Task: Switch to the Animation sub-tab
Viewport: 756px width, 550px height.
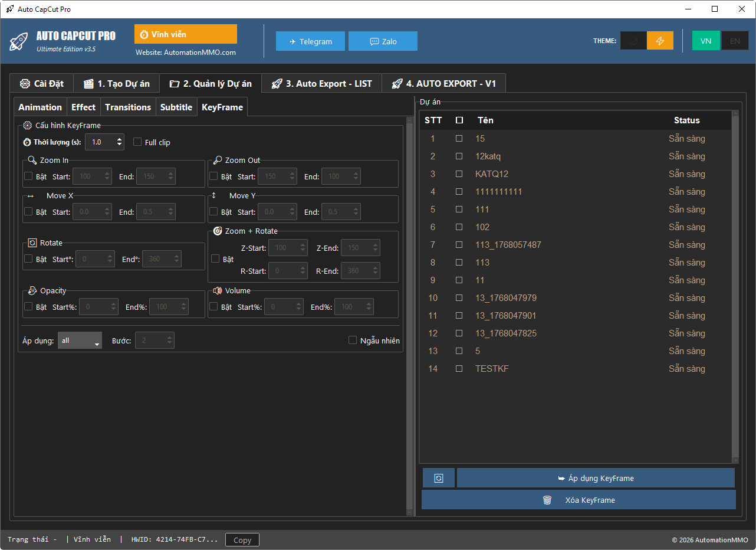Action: click(40, 107)
